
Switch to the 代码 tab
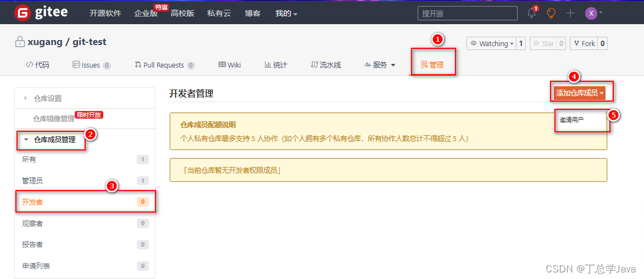(x=37, y=65)
